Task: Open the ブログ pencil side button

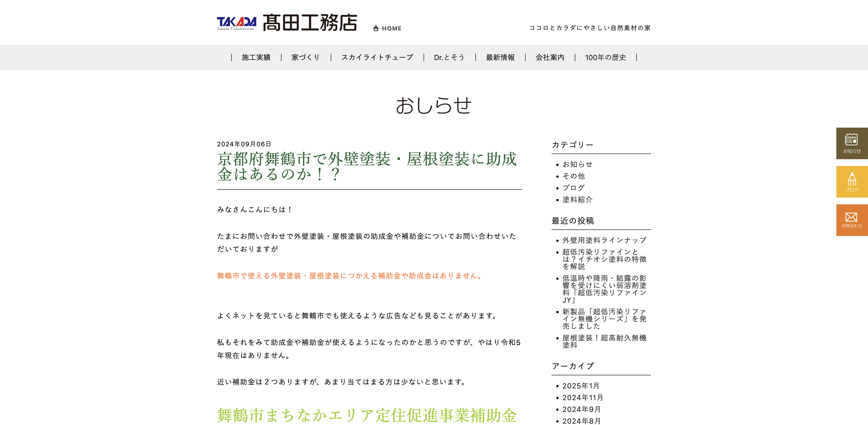Action: [852, 182]
